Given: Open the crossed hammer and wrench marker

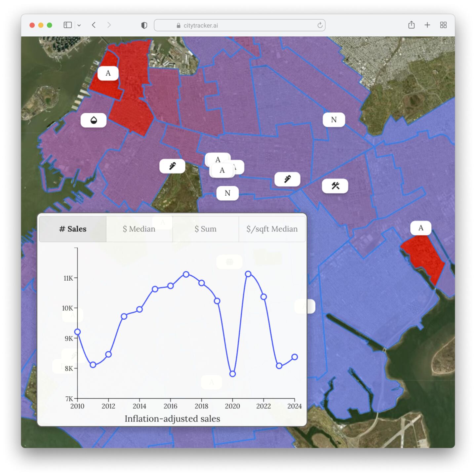Looking at the screenshot, I should 335,186.
